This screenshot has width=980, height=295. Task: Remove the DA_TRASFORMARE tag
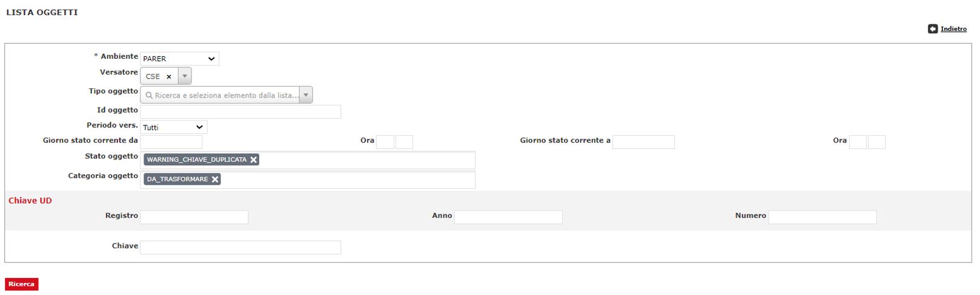[x=215, y=179]
